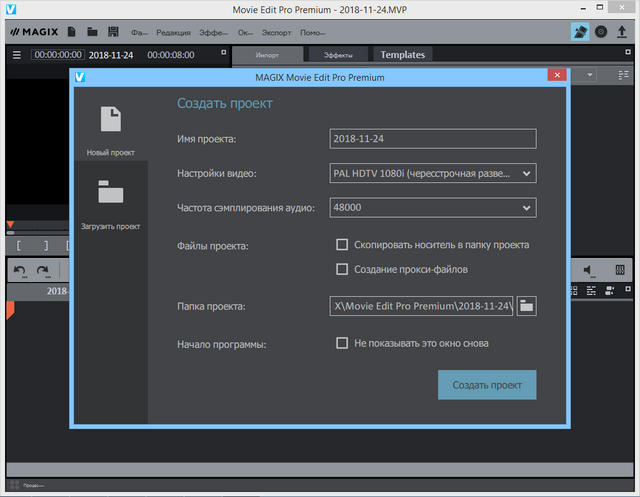
Task: Switch to the Templates tab
Action: pos(401,55)
